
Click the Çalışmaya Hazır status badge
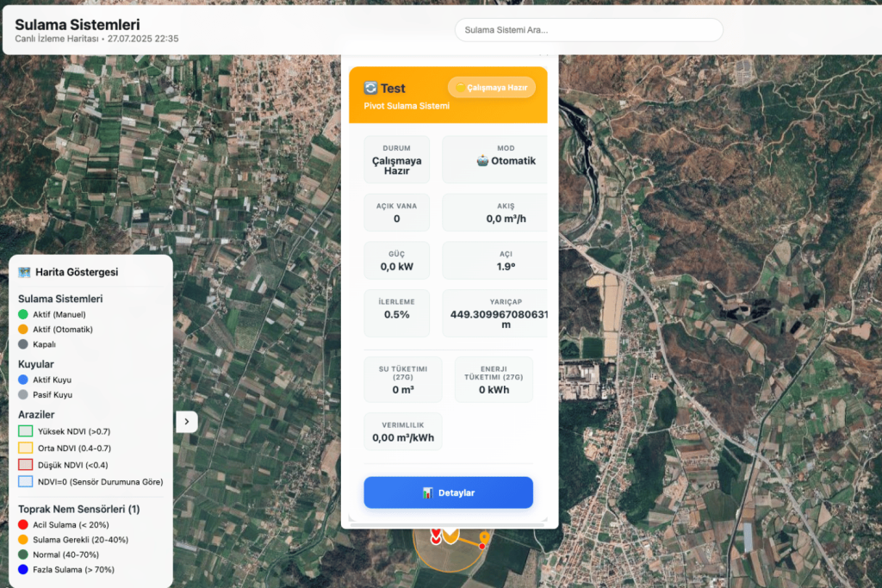pyautogui.click(x=492, y=88)
